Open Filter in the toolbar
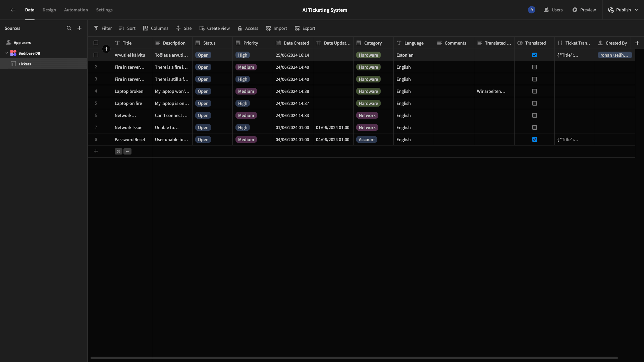The height and width of the screenshot is (362, 644). pyautogui.click(x=103, y=28)
